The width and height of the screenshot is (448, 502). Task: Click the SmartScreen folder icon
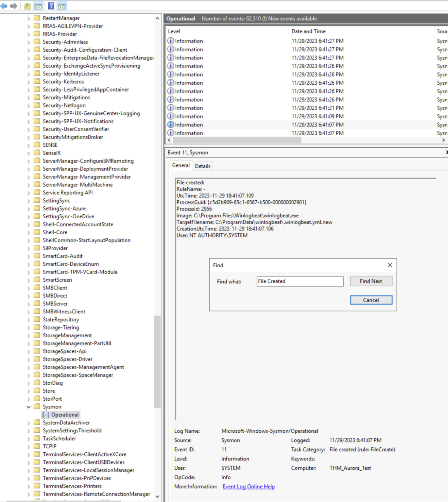[37, 279]
